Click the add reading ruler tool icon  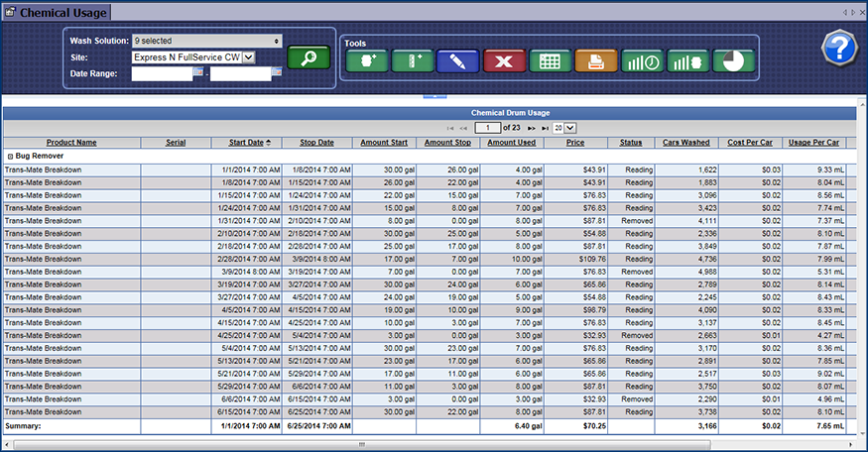tap(411, 61)
